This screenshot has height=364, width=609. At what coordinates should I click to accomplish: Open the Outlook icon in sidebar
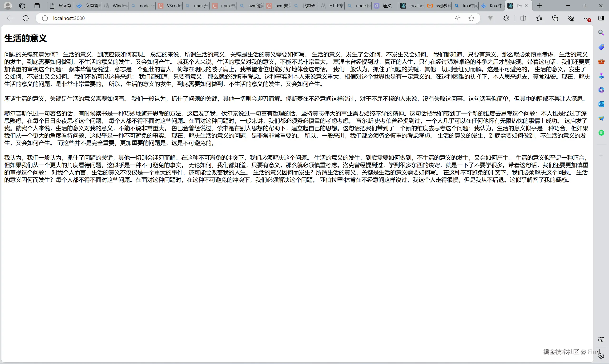pos(601,104)
